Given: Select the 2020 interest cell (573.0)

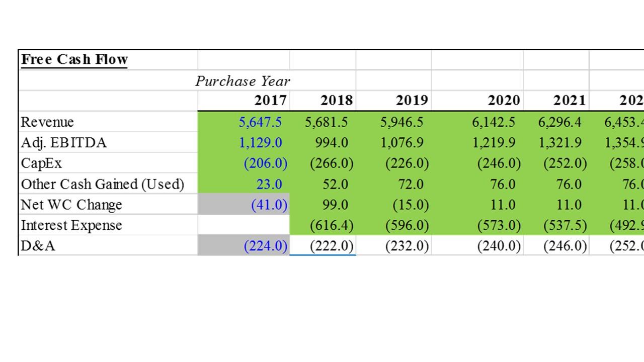Looking at the screenshot, I should click(x=477, y=225).
